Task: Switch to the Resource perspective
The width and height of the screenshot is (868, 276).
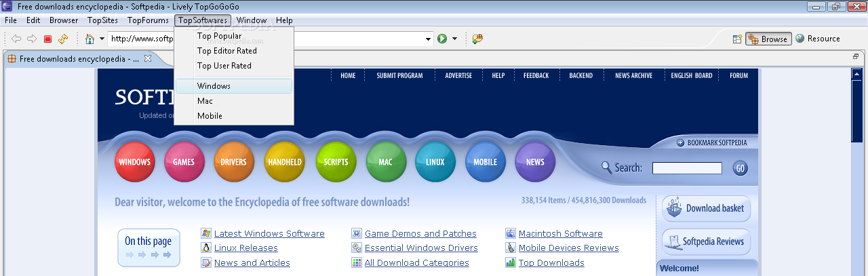Action: [x=818, y=39]
